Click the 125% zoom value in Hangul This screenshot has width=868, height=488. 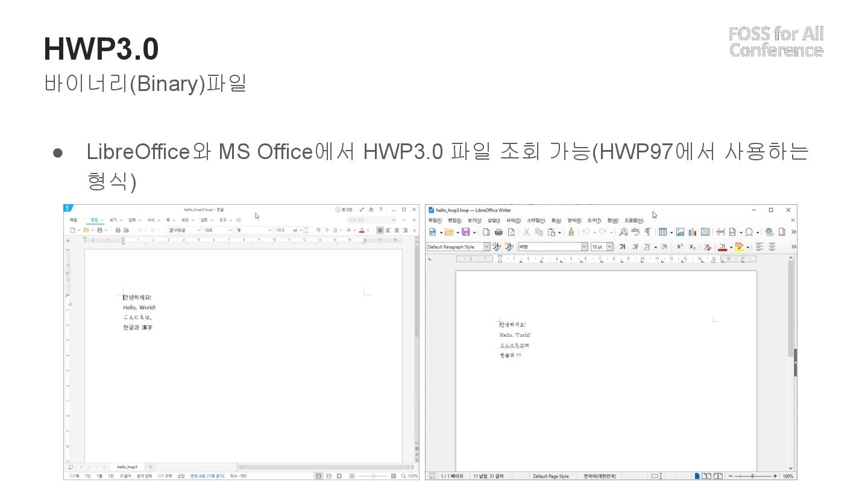(x=413, y=476)
